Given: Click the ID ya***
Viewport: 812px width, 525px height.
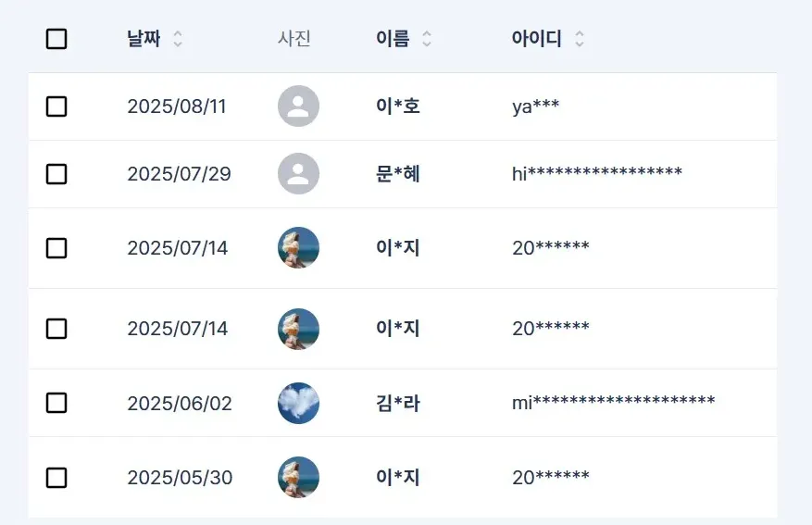Looking at the screenshot, I should point(535,106).
